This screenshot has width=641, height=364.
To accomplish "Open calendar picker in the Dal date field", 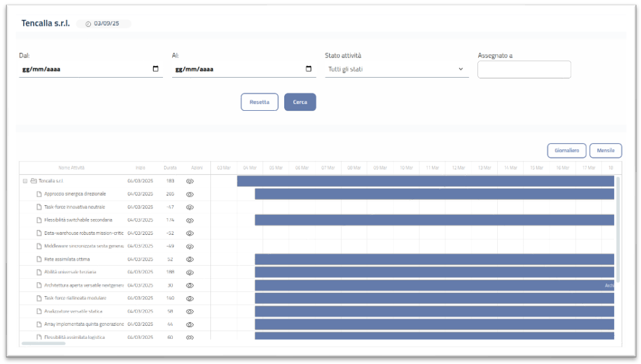I will pyautogui.click(x=156, y=69).
